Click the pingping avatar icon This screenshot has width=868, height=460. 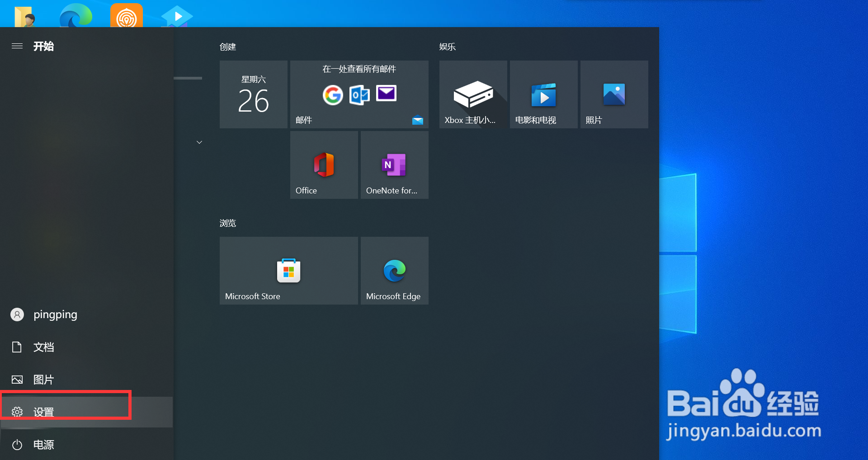coord(17,314)
